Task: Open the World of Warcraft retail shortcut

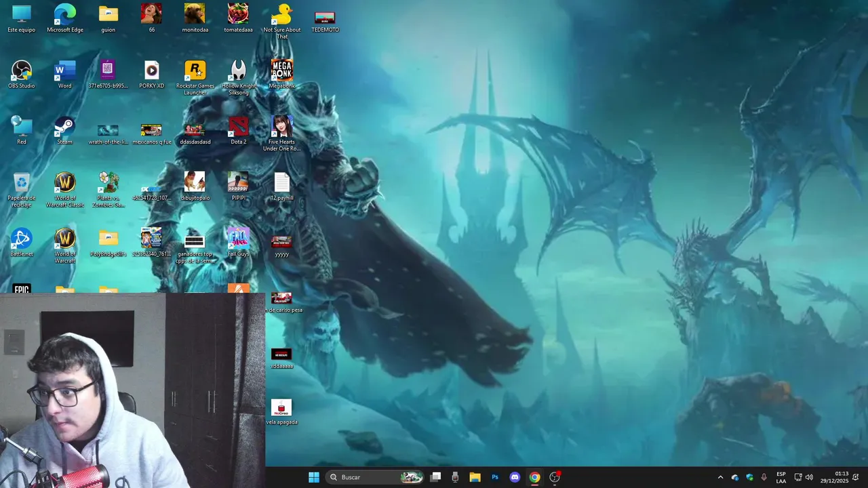Action: pyautogui.click(x=65, y=245)
